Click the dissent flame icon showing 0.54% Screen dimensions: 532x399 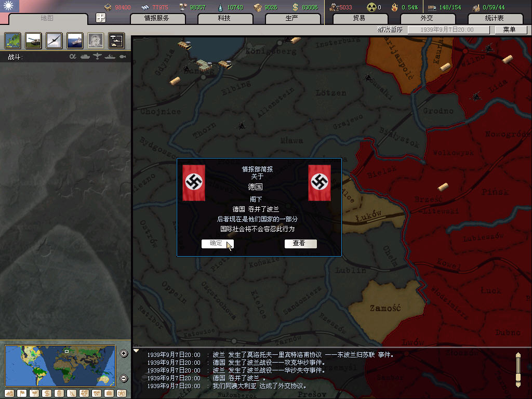click(x=394, y=7)
